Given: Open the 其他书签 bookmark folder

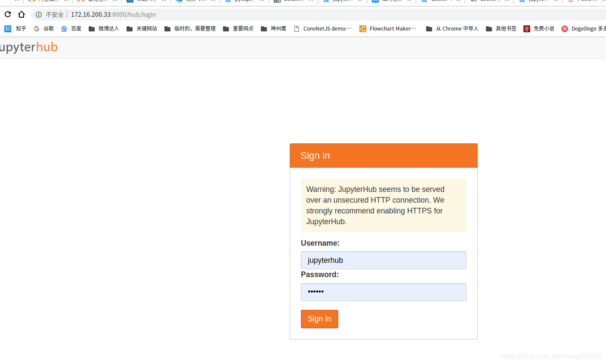Looking at the screenshot, I should coord(501,29).
